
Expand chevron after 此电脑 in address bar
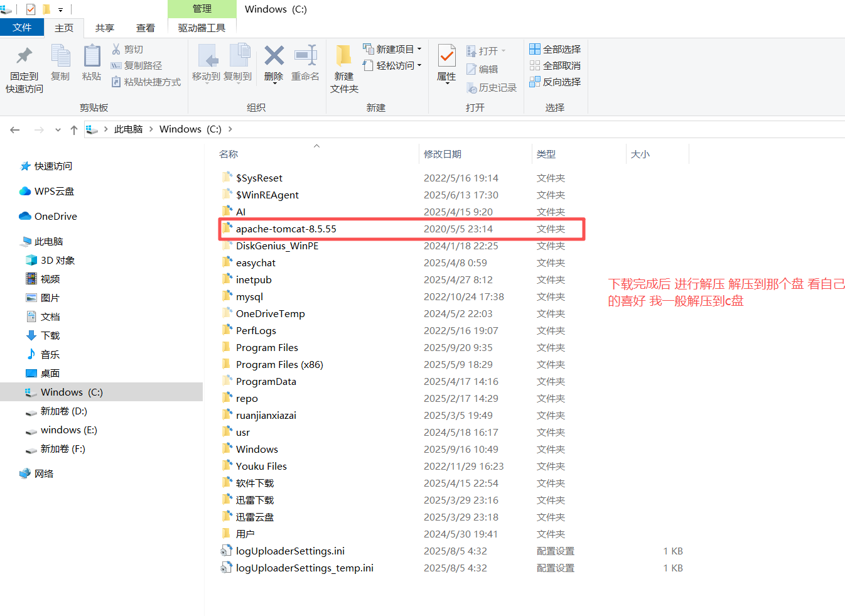click(x=151, y=129)
